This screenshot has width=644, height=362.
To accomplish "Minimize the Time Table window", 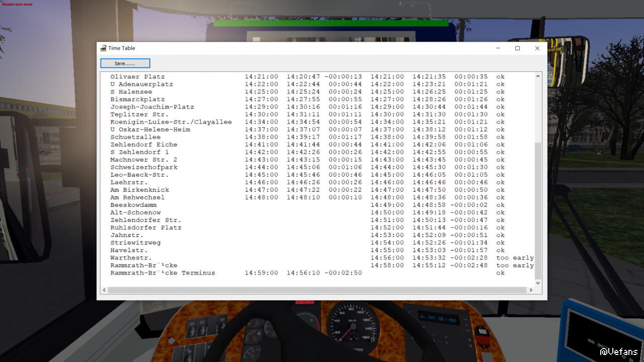I will point(498,48).
